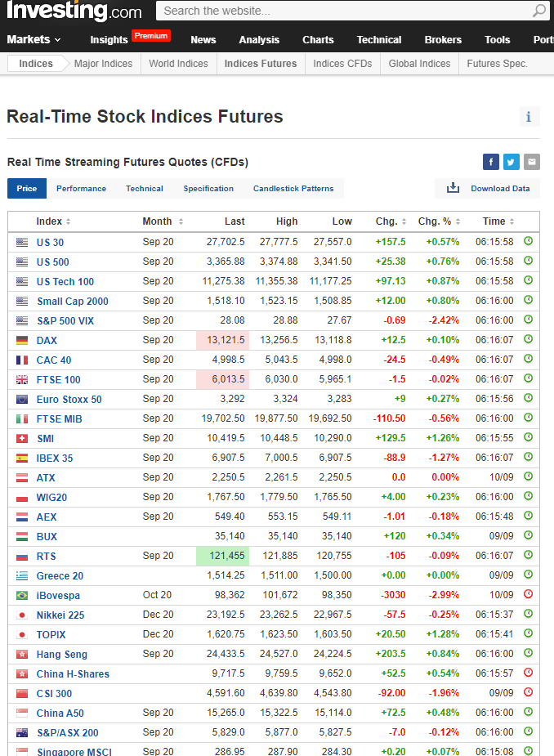Viewport: 554px width, 756px height.
Task: Sort table by Time column arrows
Action: click(512, 221)
